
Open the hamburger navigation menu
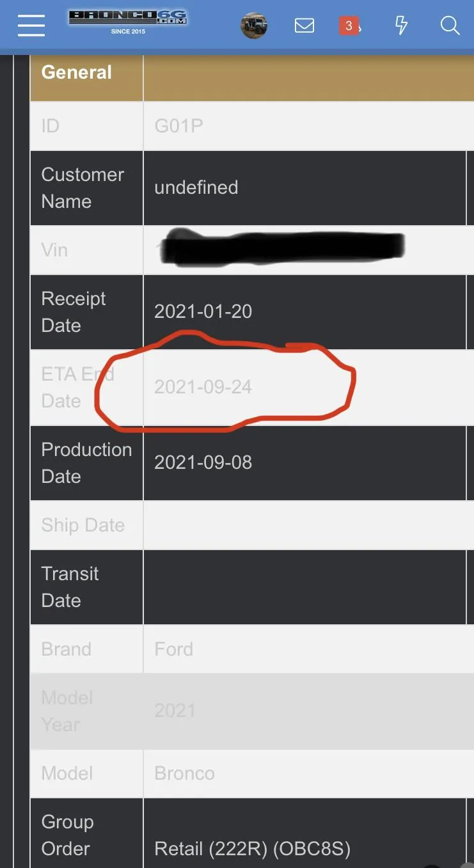pos(31,26)
